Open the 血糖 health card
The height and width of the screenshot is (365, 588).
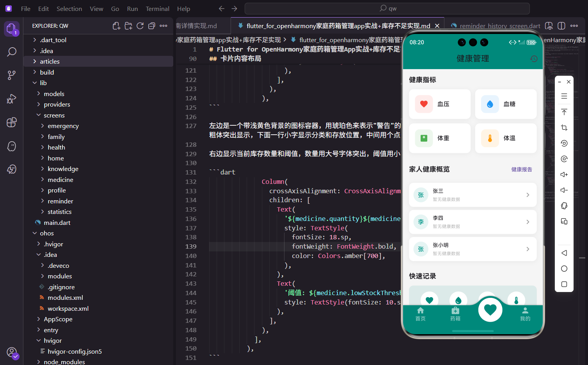tap(506, 104)
